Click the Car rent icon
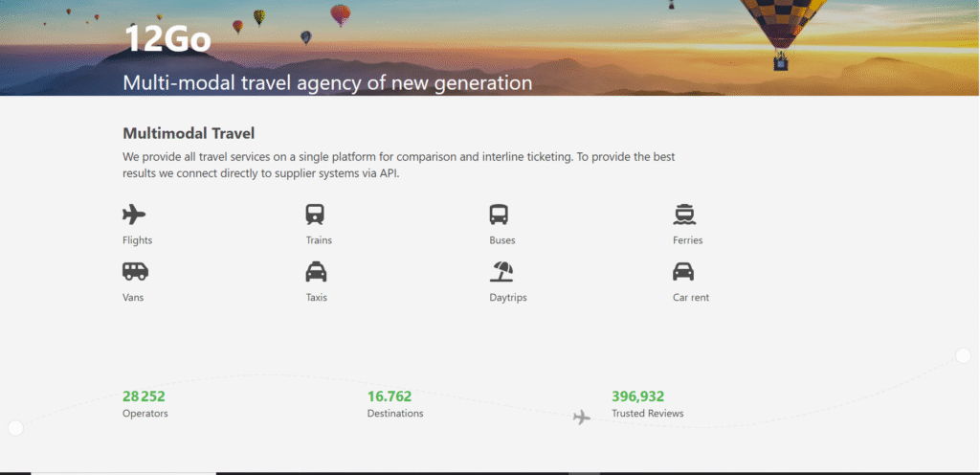 (x=683, y=271)
